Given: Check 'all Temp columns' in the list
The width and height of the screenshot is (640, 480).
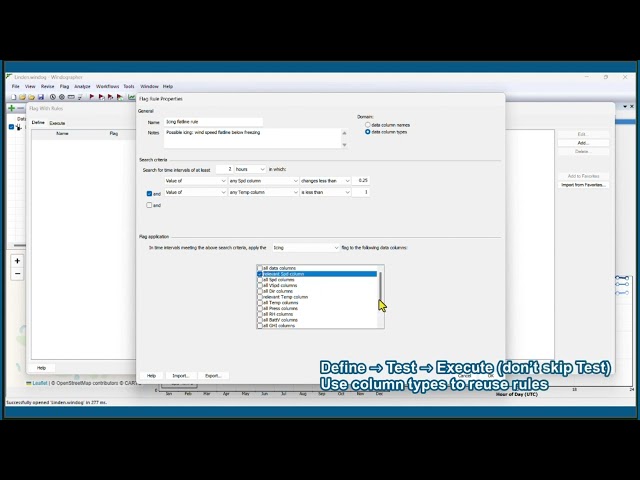Looking at the screenshot, I should [x=260, y=303].
